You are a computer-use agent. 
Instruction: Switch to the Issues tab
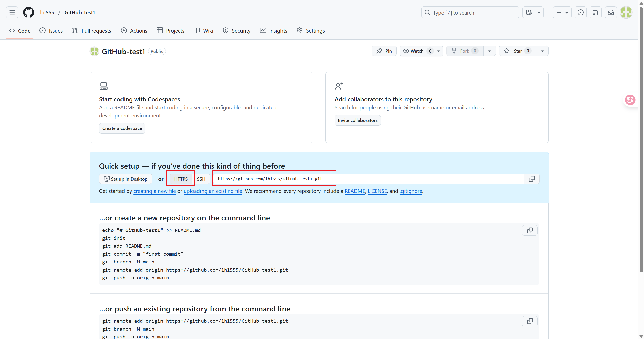point(51,31)
